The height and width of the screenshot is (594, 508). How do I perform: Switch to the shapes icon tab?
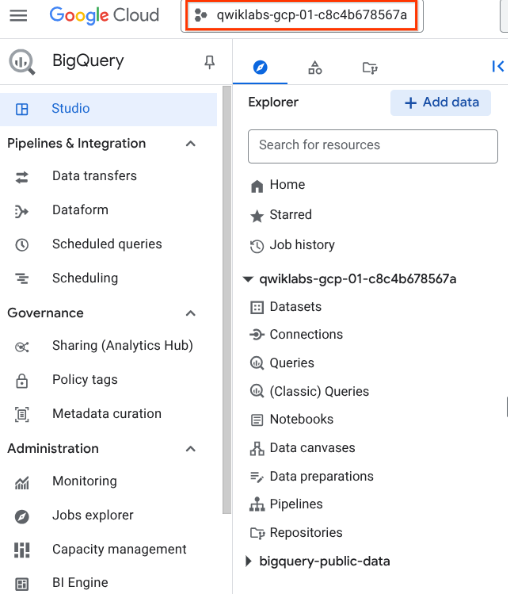(x=315, y=68)
